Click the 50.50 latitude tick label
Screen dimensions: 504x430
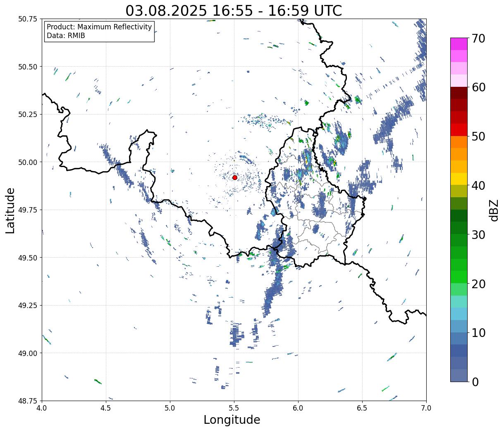[x=28, y=67]
